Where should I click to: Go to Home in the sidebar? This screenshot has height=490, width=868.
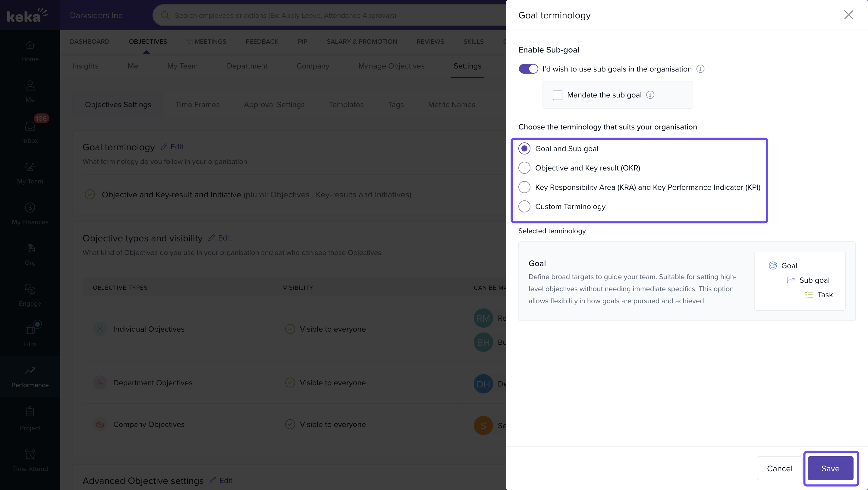pos(30,51)
